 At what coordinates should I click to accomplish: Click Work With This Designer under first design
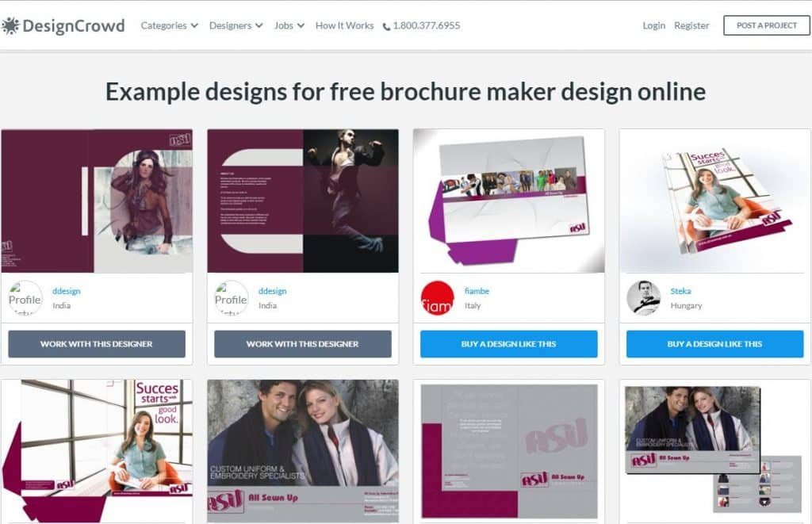pyautogui.click(x=97, y=344)
